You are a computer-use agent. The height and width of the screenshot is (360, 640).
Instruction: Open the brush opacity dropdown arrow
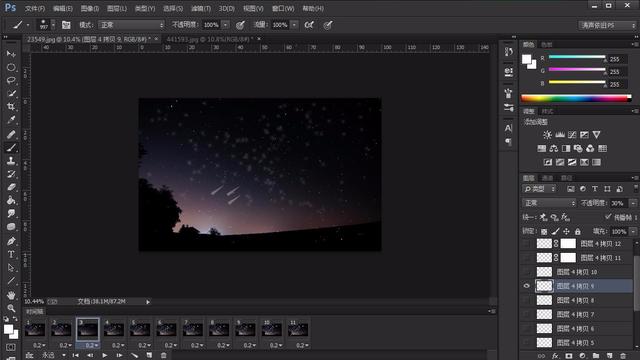point(226,25)
